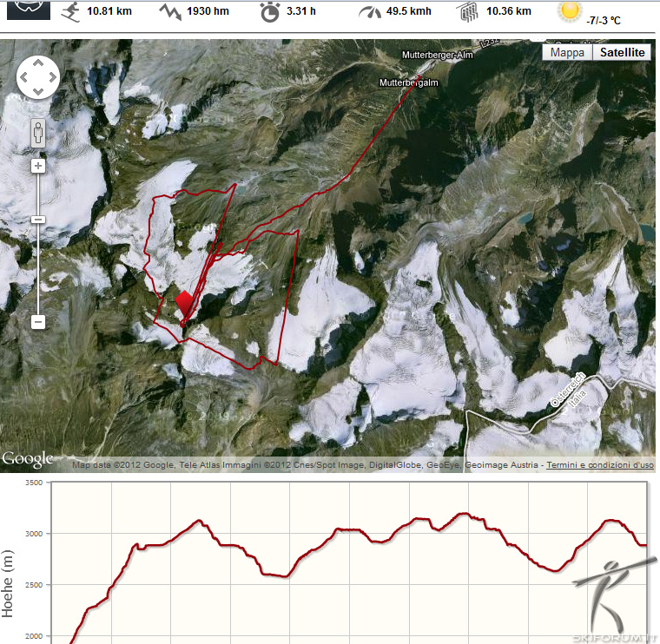Open Termini e condizioni d'uso link
Screen dimensions: 660x644
[599, 465]
